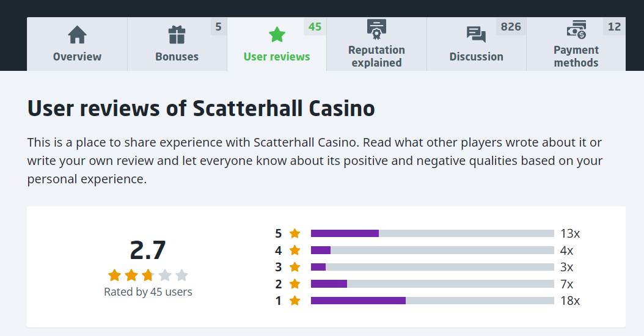Open the Discussion tab

pyautogui.click(x=476, y=56)
